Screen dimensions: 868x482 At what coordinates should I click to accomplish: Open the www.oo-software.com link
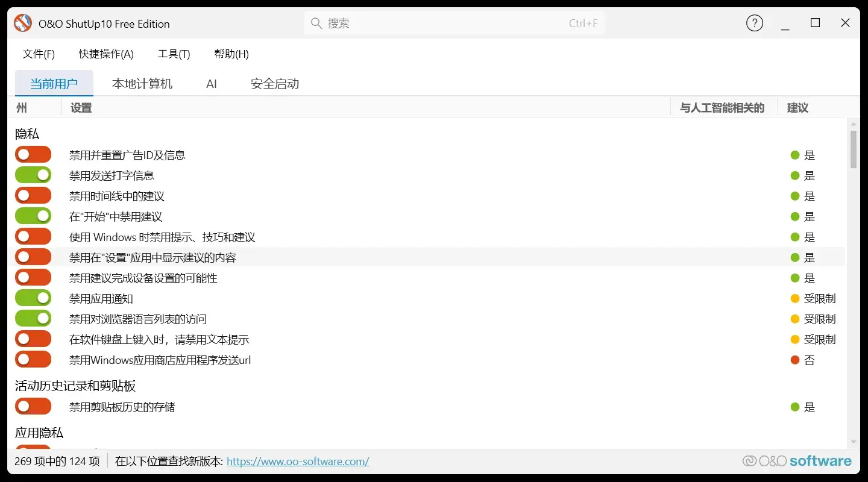pos(298,462)
